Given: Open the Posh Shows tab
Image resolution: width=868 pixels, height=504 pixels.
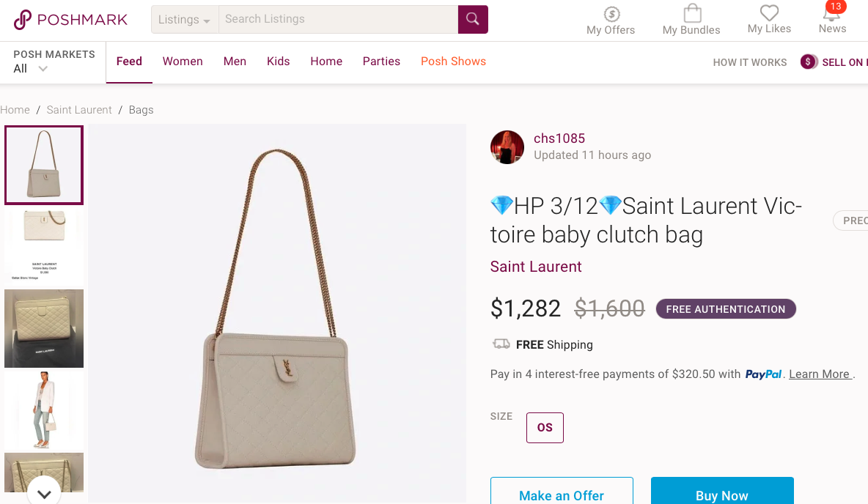Looking at the screenshot, I should [x=453, y=62].
